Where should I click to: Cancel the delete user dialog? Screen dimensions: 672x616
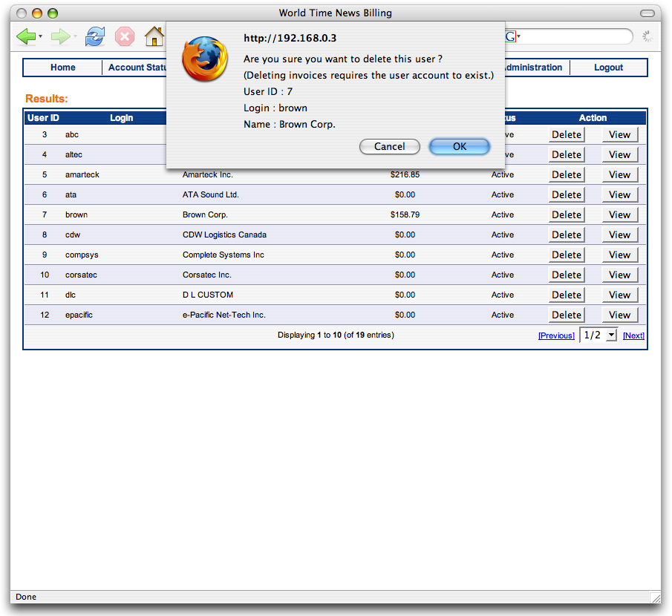pyautogui.click(x=389, y=147)
